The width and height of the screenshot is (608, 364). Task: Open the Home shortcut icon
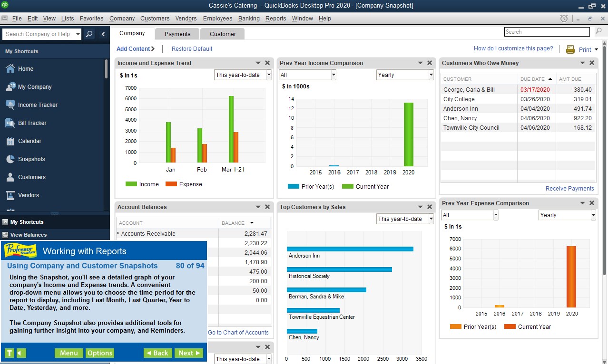click(10, 69)
